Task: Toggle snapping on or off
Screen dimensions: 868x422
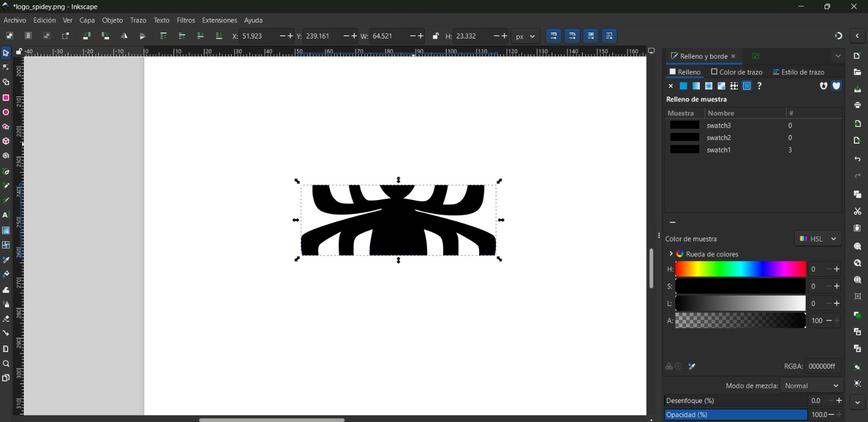Action: click(x=839, y=36)
